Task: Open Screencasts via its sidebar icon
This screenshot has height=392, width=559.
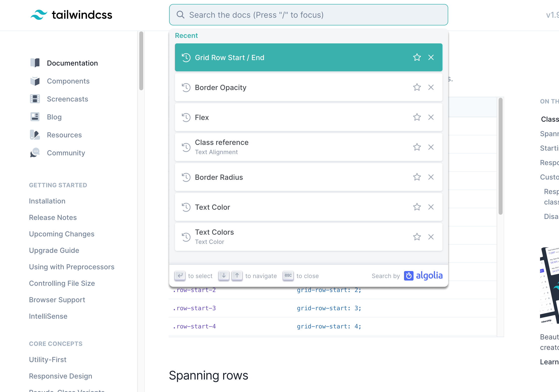Action: point(35,99)
